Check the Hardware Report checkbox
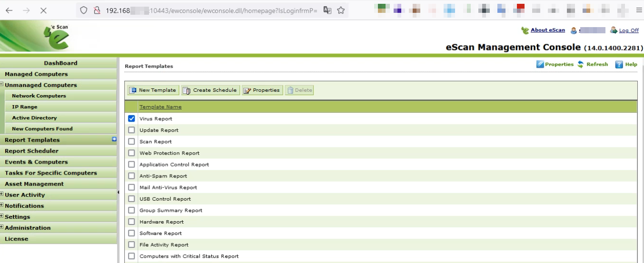 [x=131, y=222]
